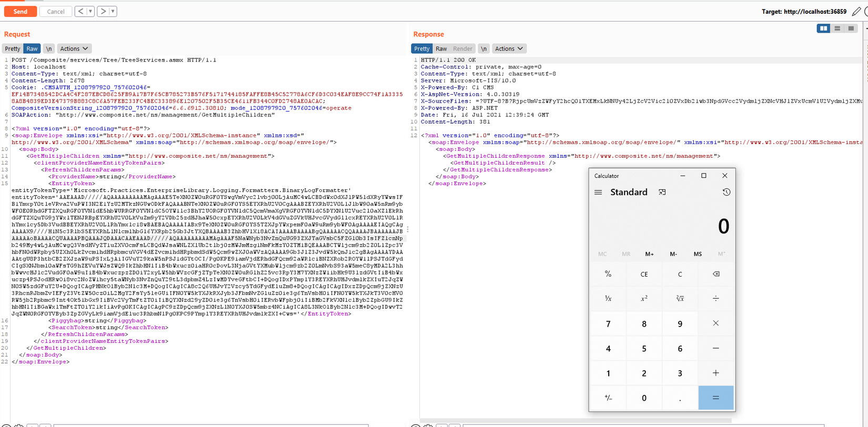Select the top-bottom split layout icon
Image resolution: width=868 pixels, height=427 pixels.
pyautogui.click(x=837, y=28)
